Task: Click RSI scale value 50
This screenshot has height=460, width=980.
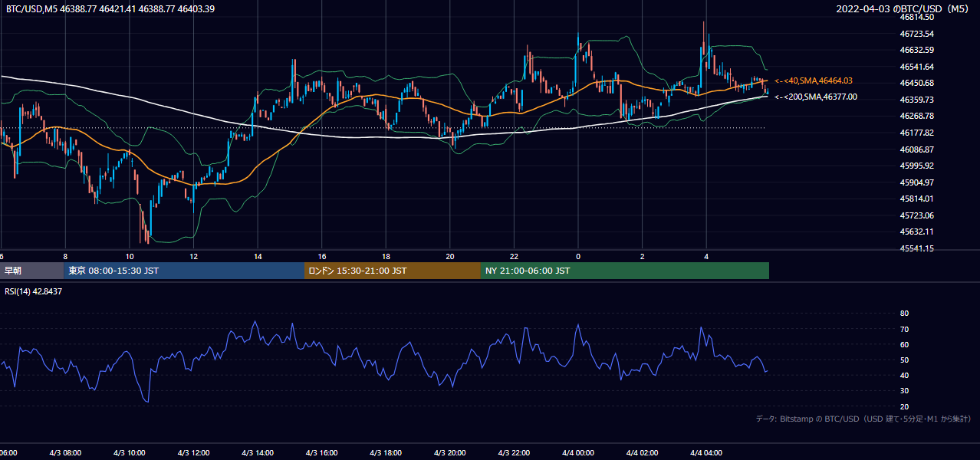Action: tap(904, 360)
